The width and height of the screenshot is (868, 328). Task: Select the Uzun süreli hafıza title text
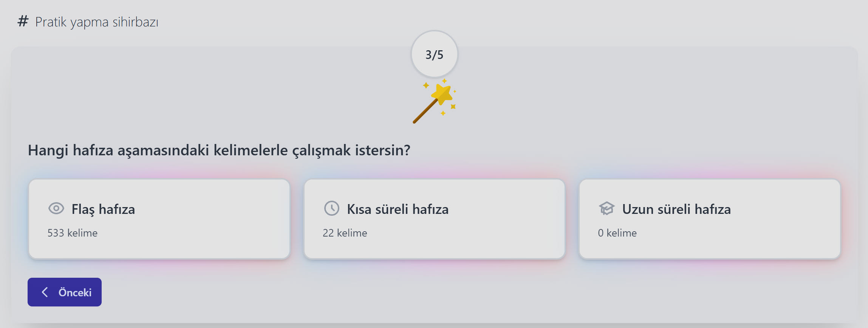(x=676, y=209)
